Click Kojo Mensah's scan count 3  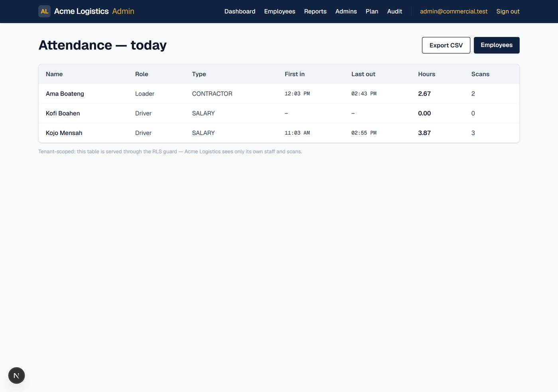pyautogui.click(x=473, y=133)
